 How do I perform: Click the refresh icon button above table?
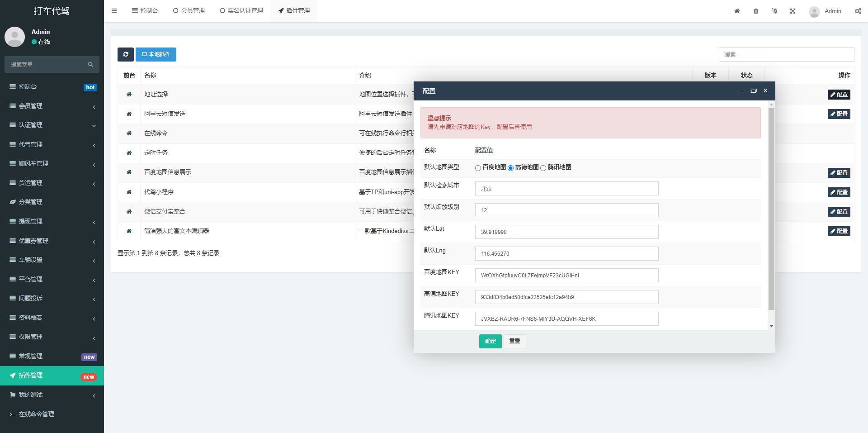tap(125, 54)
